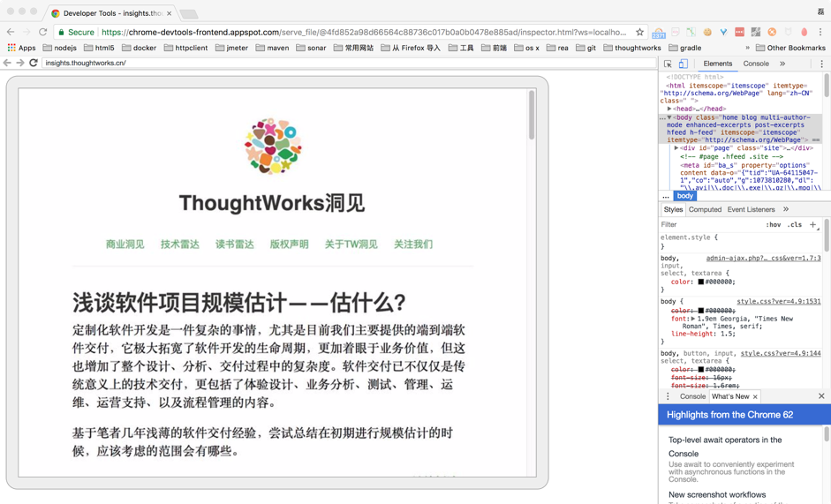The width and height of the screenshot is (831, 504).
Task: Open the drawer Console tab
Action: point(692,396)
